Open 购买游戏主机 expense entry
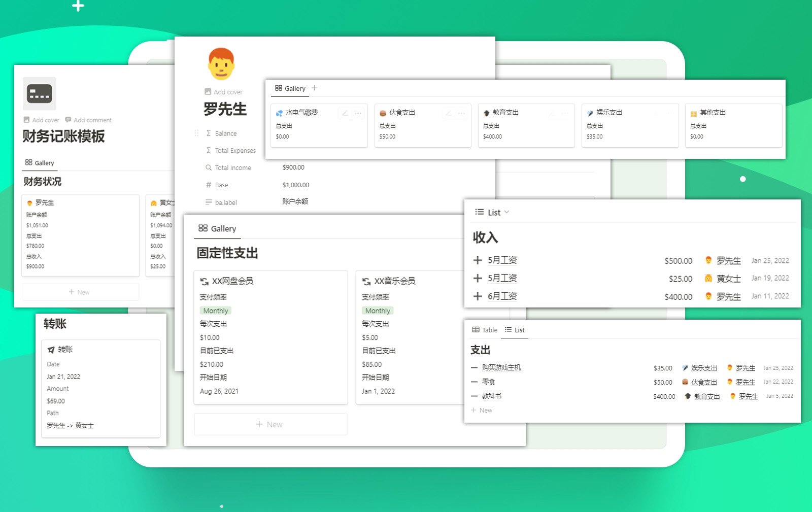812x512 pixels. point(501,367)
